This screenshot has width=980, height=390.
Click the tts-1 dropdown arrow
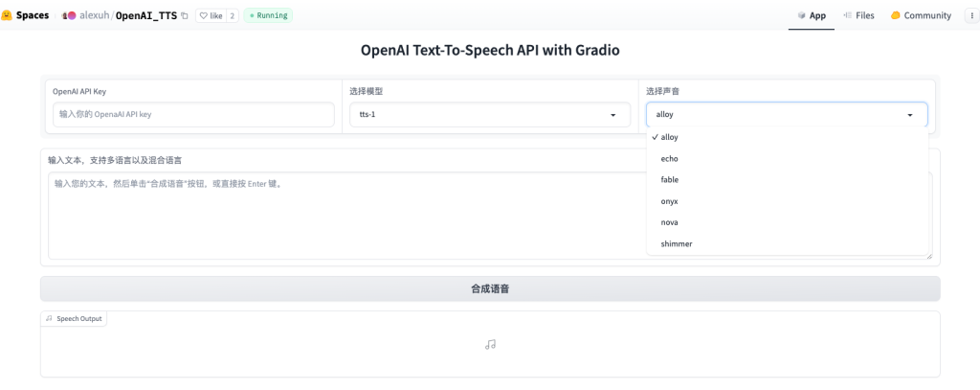click(x=612, y=115)
